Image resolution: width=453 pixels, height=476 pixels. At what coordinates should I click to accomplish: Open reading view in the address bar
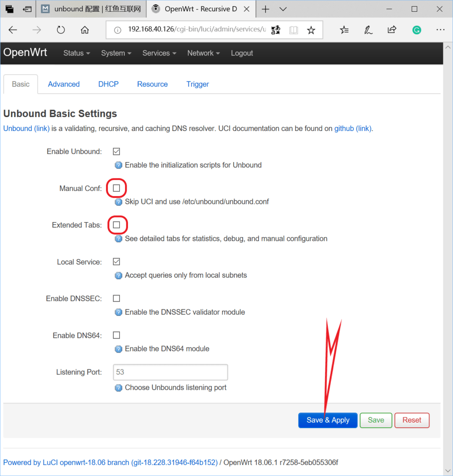tap(293, 30)
